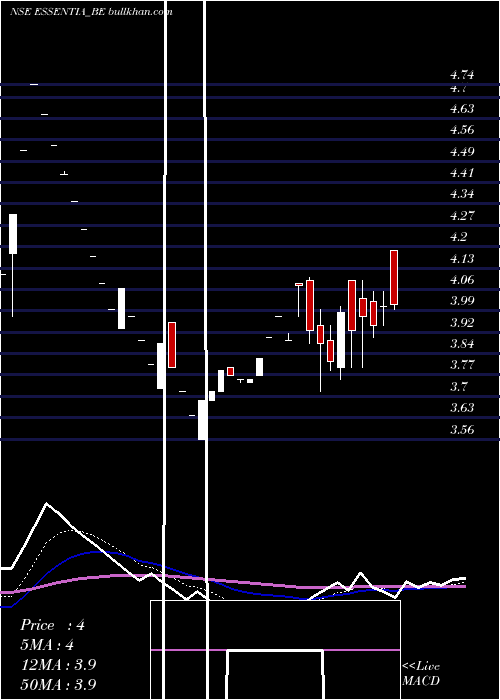The width and height of the screenshot is (500, 700).
Task: Click the 4.34 price axis label
Action: click(x=462, y=195)
